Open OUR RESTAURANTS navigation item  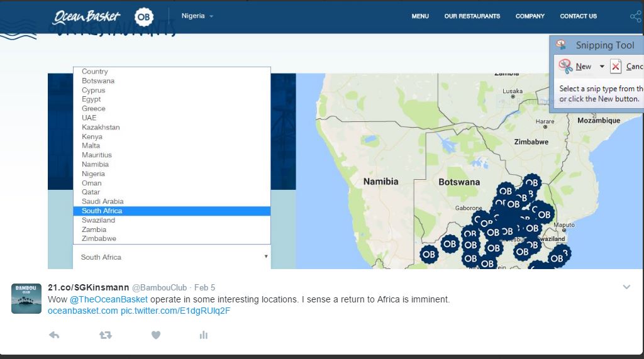coord(472,16)
